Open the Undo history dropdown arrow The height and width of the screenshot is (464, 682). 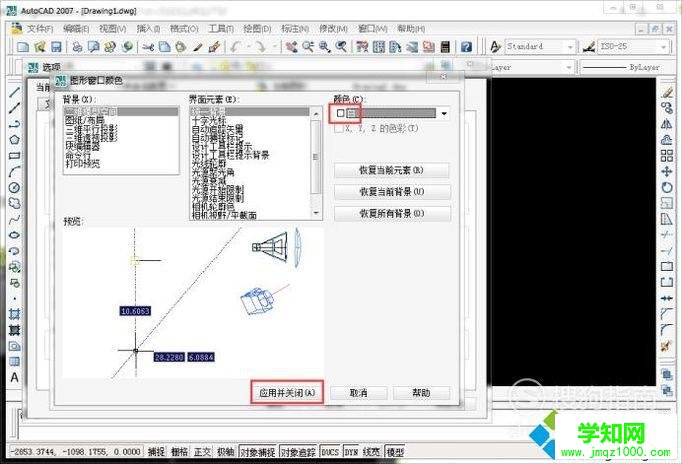[x=249, y=47]
